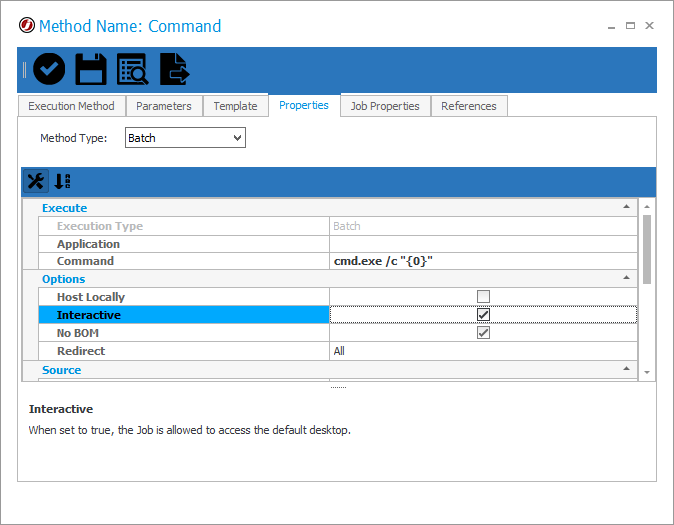Collapse the Execute category

tap(626, 207)
